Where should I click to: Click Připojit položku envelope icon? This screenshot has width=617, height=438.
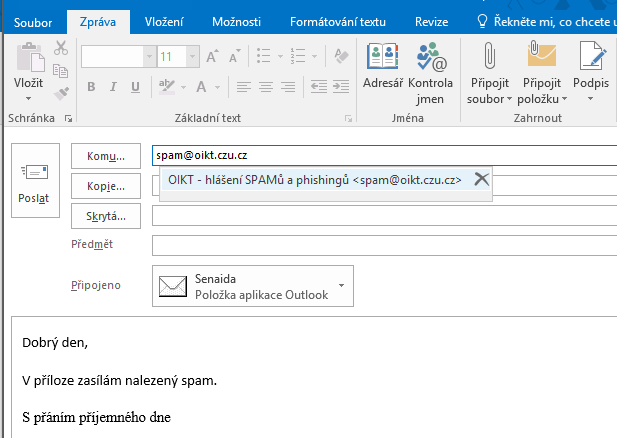click(542, 54)
